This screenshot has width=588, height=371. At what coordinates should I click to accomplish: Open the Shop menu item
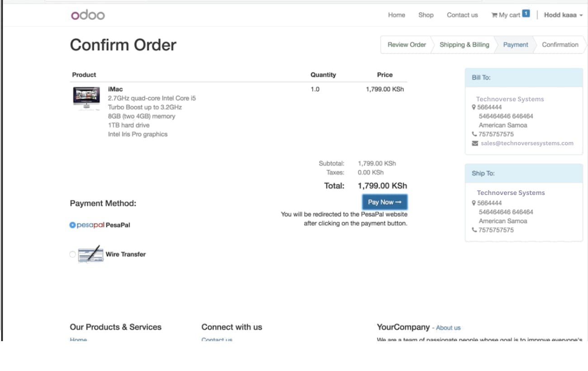pyautogui.click(x=426, y=15)
